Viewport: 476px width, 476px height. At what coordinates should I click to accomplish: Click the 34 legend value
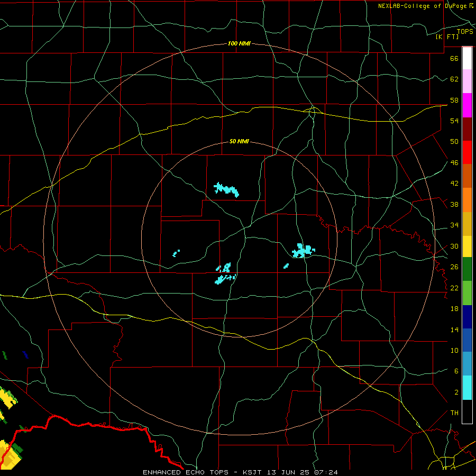point(454,225)
